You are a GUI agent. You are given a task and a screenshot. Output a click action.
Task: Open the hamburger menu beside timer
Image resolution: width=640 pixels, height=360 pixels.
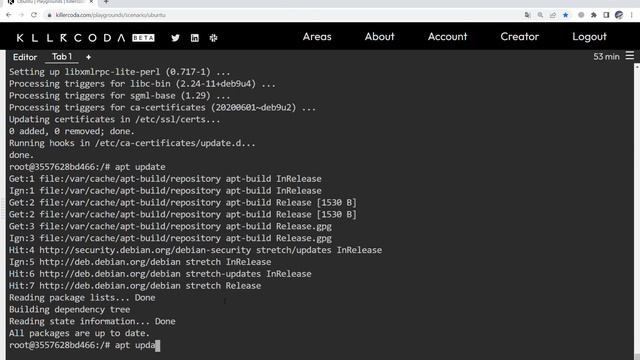point(630,55)
